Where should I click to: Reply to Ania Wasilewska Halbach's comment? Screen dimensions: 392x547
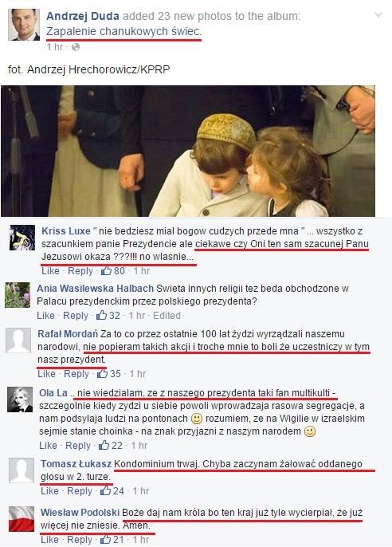pyautogui.click(x=75, y=316)
